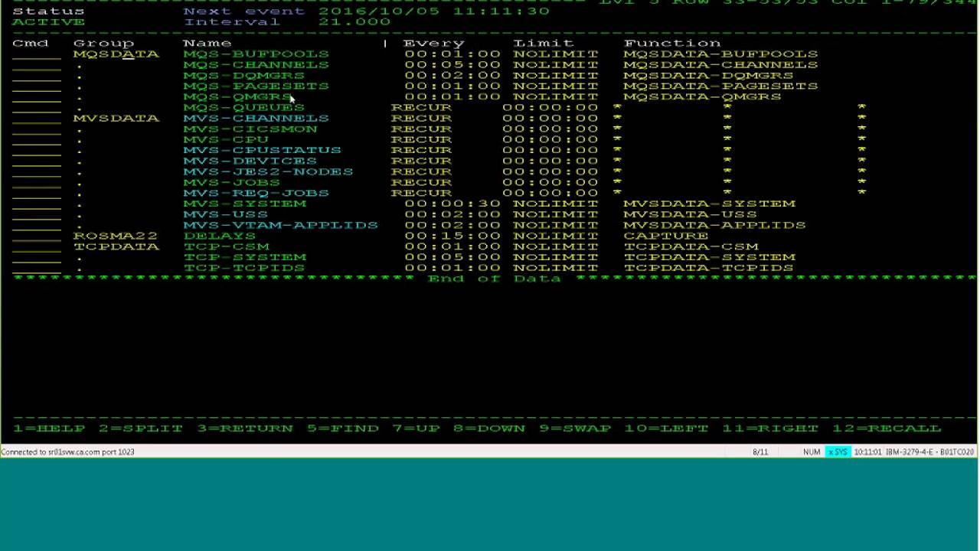Click the highlighted 'x SYS' status indicator

click(838, 452)
